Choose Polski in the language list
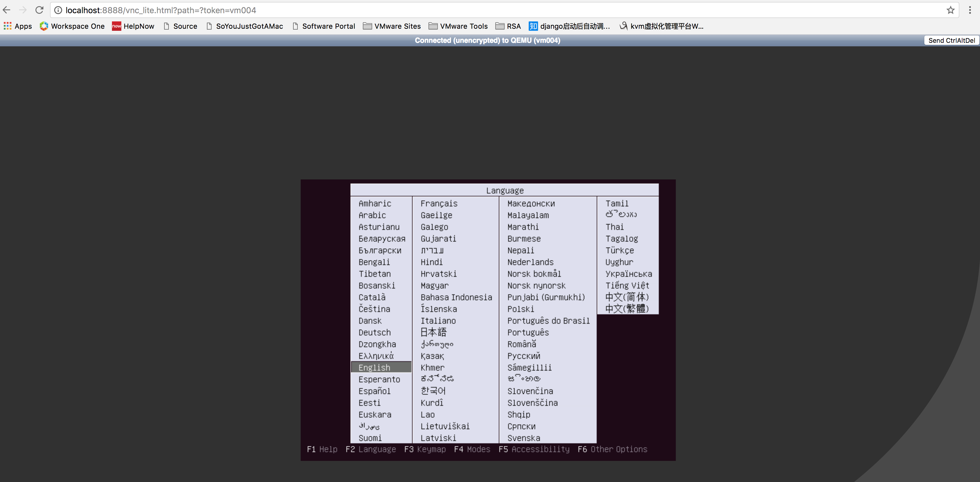980x482 pixels. click(x=520, y=309)
